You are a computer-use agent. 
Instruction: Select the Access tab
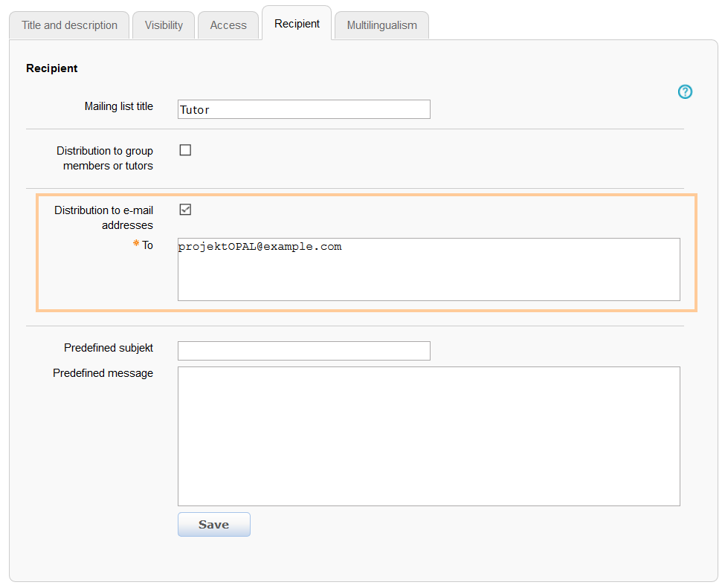click(x=228, y=25)
